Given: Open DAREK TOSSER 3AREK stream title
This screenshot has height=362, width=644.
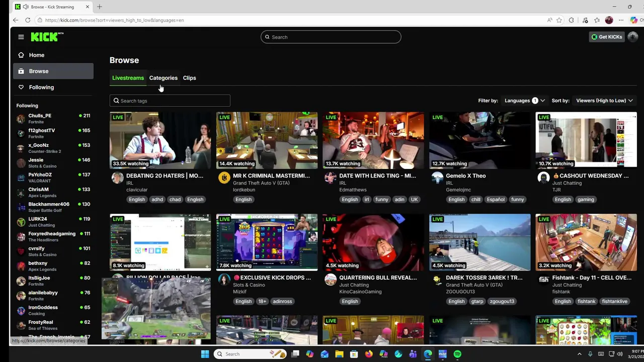Looking at the screenshot, I should (x=484, y=278).
